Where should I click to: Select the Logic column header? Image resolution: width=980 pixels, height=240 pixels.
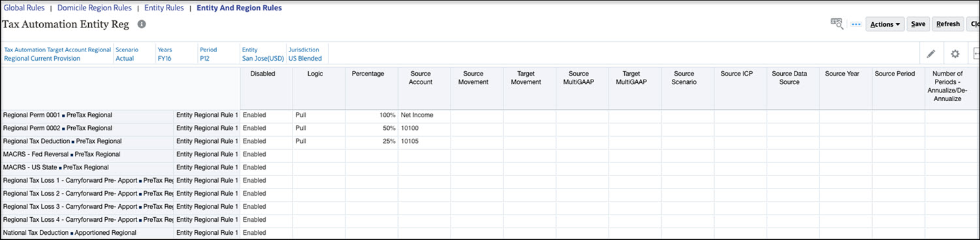pyautogui.click(x=319, y=88)
